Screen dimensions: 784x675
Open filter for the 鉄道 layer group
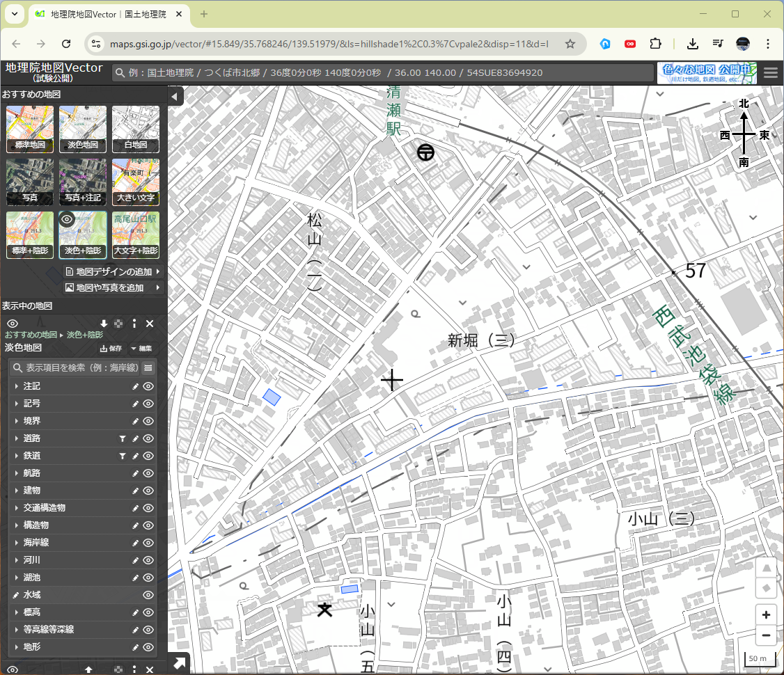[x=122, y=456]
